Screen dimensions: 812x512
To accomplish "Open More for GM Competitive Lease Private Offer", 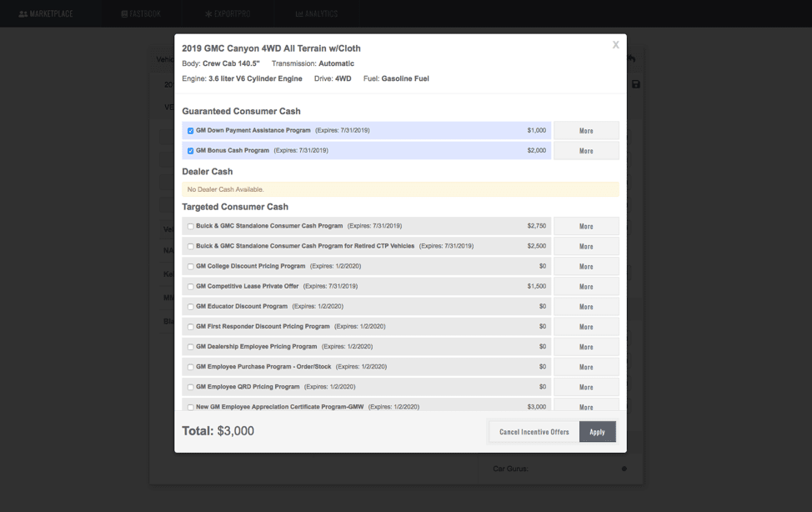I will point(586,287).
